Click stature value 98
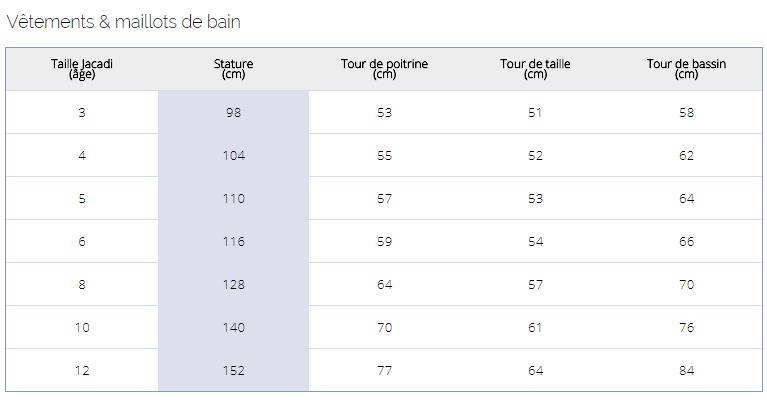 [233, 112]
